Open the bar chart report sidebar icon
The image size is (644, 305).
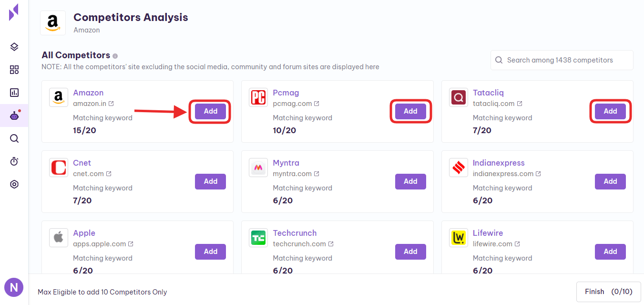pyautogui.click(x=14, y=93)
